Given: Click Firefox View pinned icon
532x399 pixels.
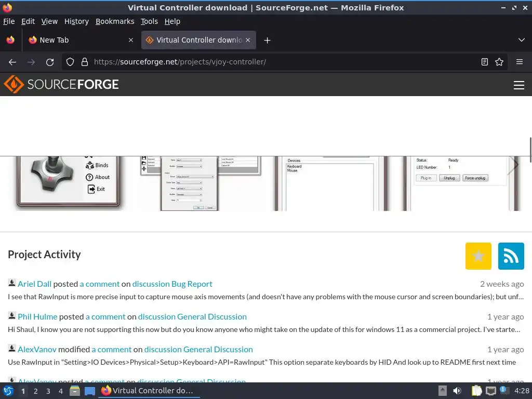Looking at the screenshot, I should pos(10,40).
